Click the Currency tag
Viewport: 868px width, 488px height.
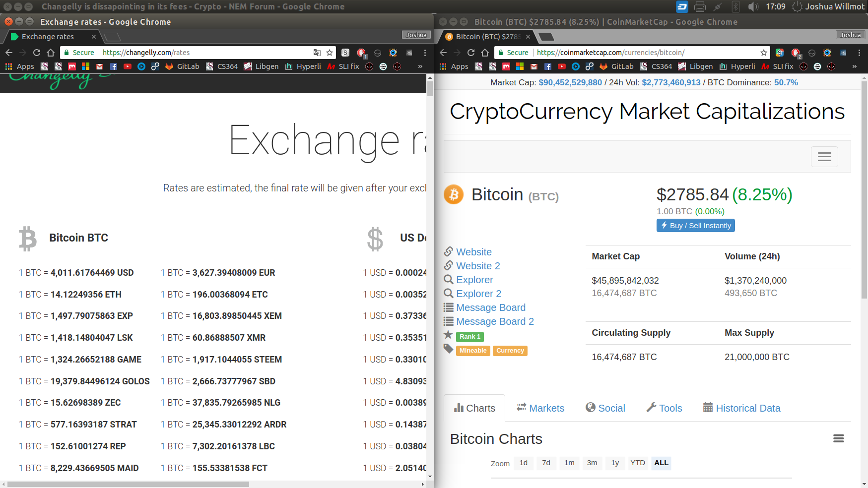pyautogui.click(x=510, y=351)
